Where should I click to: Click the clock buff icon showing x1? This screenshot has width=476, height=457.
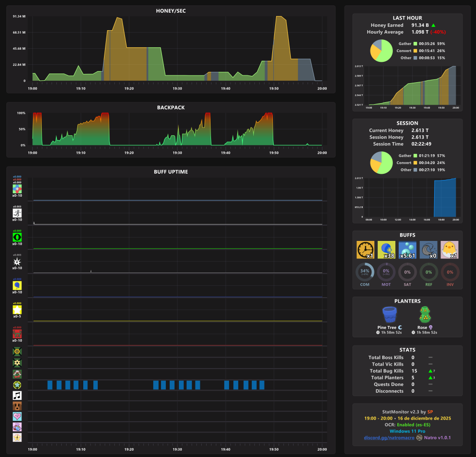pyautogui.click(x=365, y=250)
